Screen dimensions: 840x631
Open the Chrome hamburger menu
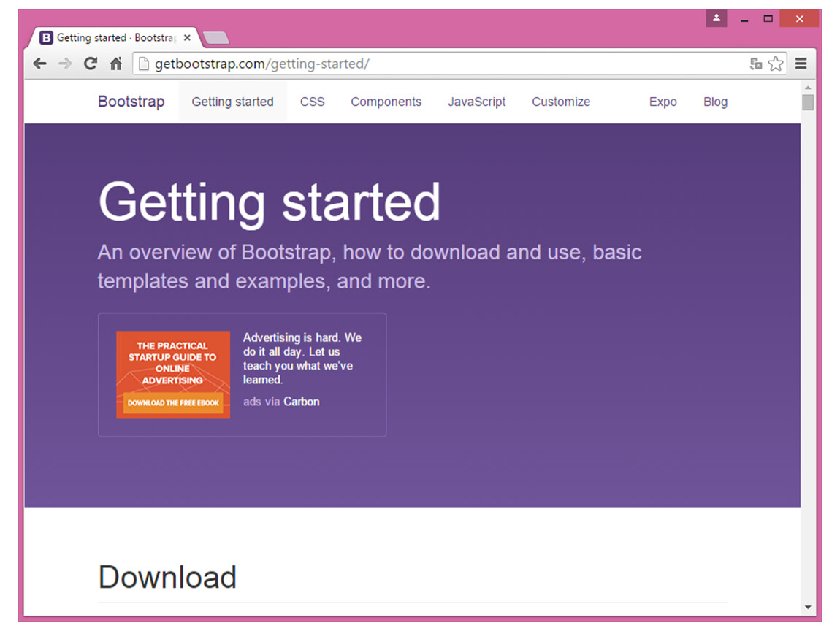tap(801, 64)
